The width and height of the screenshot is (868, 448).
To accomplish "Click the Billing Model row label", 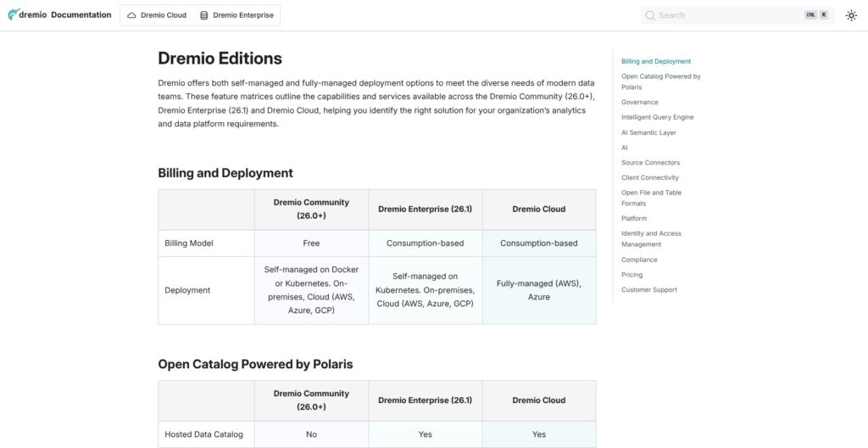I will coord(189,243).
